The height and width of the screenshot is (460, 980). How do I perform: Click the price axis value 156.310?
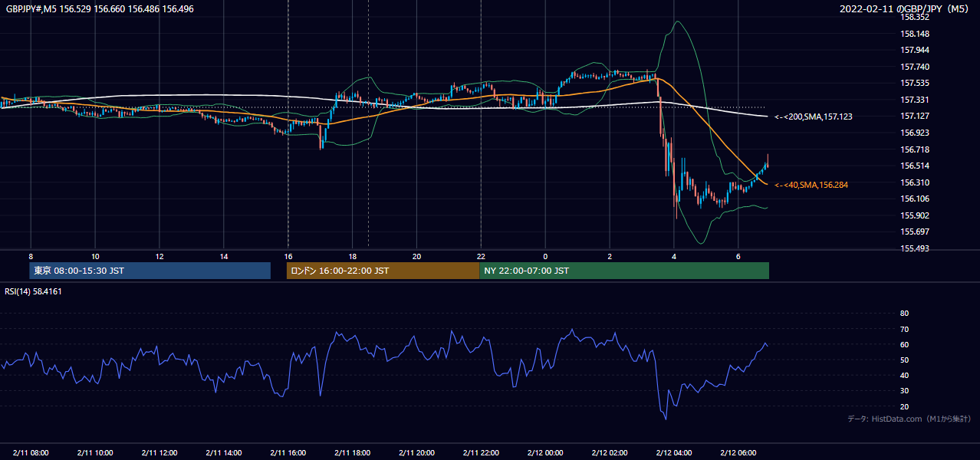(915, 182)
